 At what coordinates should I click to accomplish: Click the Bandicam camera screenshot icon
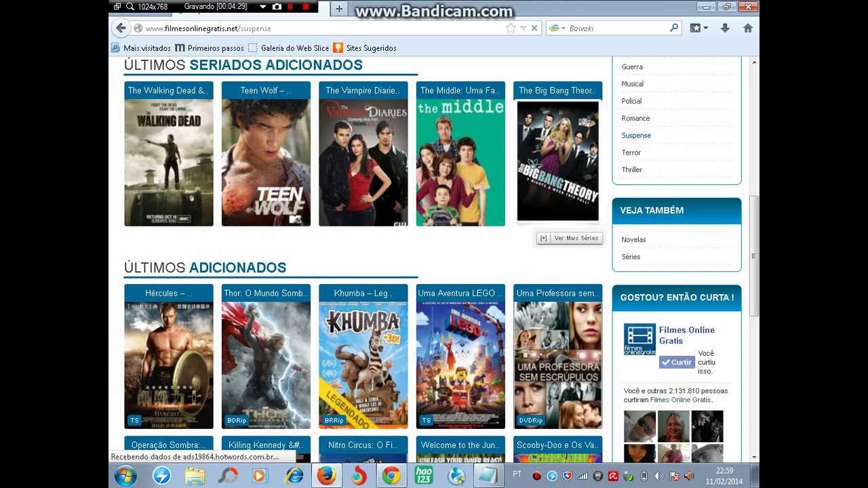[277, 7]
